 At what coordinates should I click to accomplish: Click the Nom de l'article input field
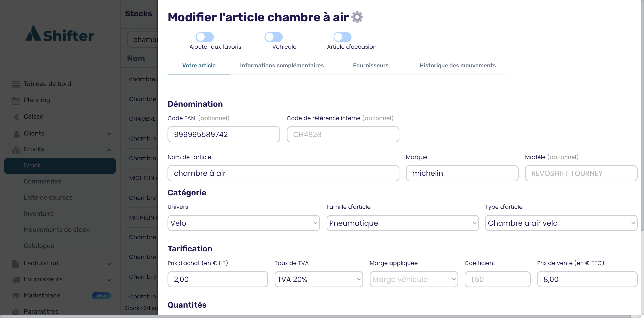(x=283, y=173)
